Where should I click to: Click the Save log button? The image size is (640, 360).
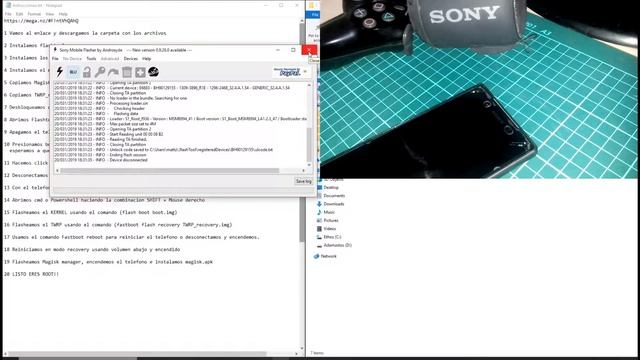(x=303, y=181)
